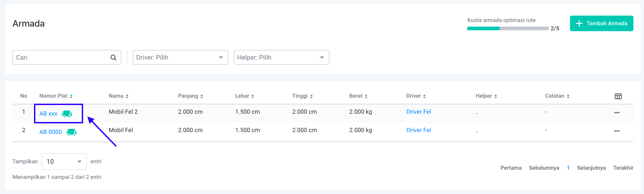
Task: Go to Selanjutnya page
Action: click(591, 168)
